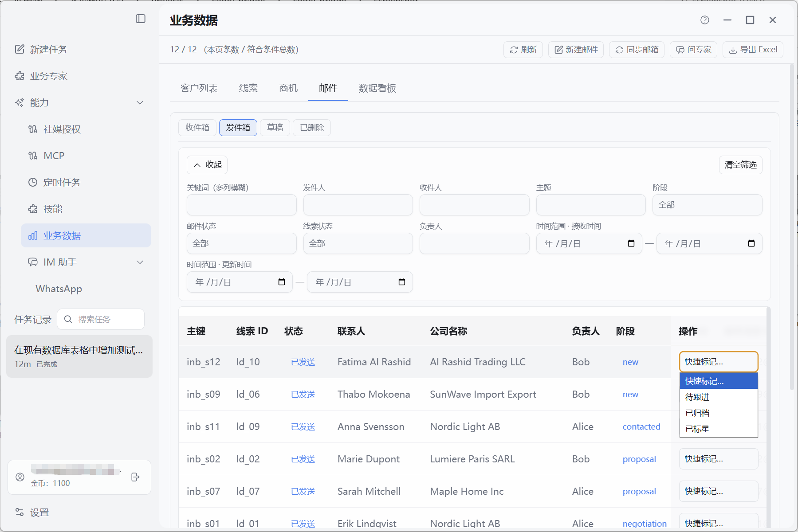Click the 问专家 button
The height and width of the screenshot is (532, 798).
(x=693, y=50)
